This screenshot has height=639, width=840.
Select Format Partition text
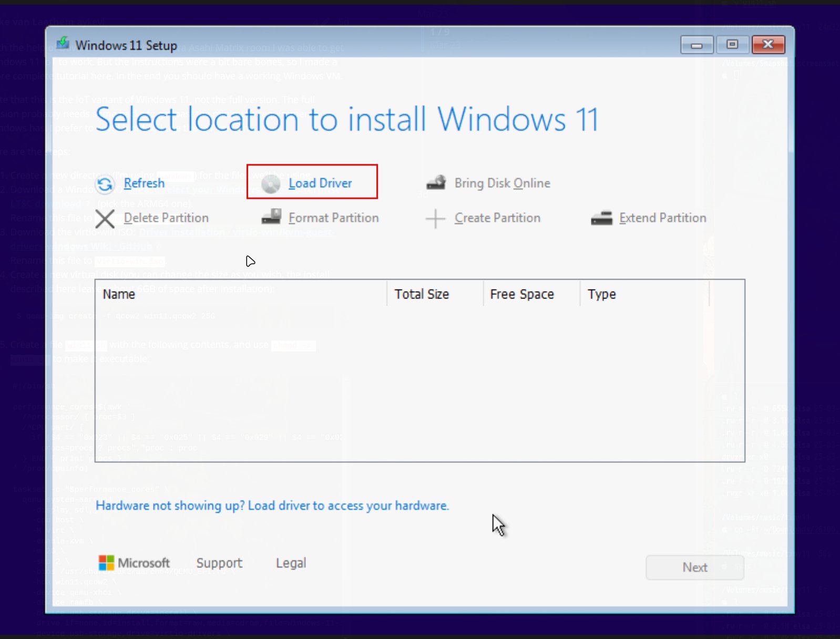coord(333,218)
